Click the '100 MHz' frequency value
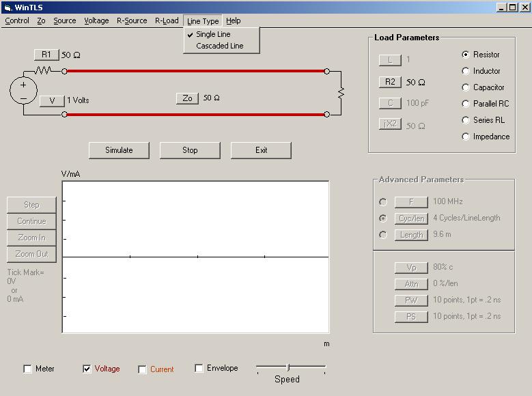 pos(448,201)
